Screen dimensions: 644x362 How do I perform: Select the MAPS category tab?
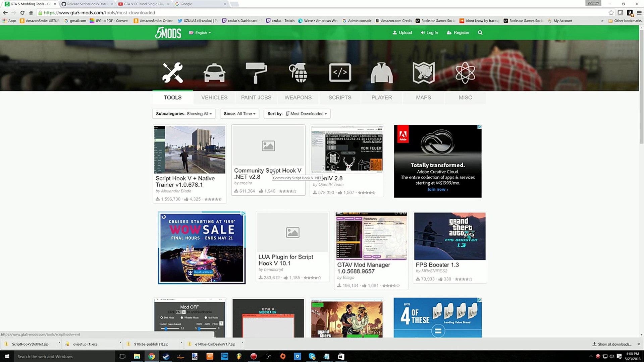pos(424,98)
